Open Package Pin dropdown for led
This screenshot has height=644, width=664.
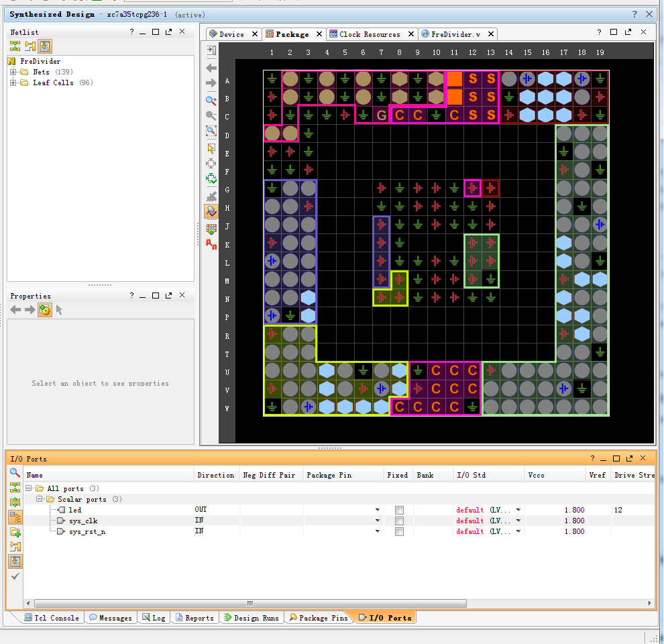coord(378,511)
